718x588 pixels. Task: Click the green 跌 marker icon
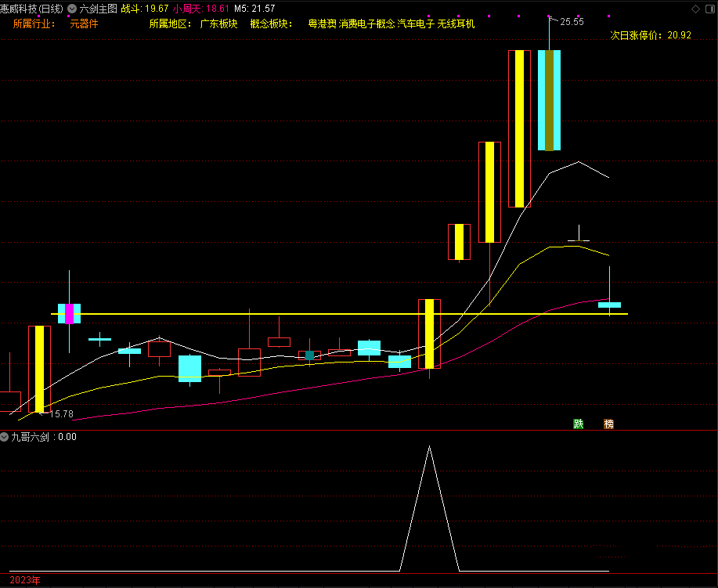[579, 424]
